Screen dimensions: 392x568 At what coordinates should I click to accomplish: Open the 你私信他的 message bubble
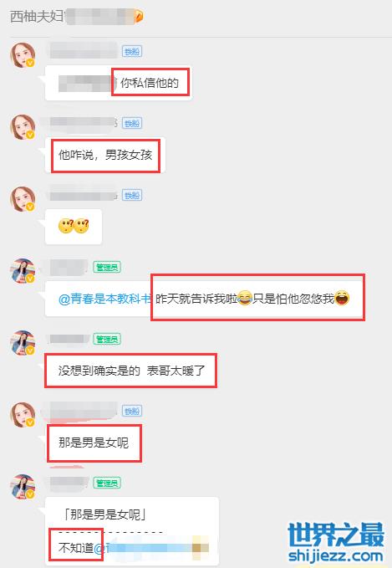coord(119,83)
